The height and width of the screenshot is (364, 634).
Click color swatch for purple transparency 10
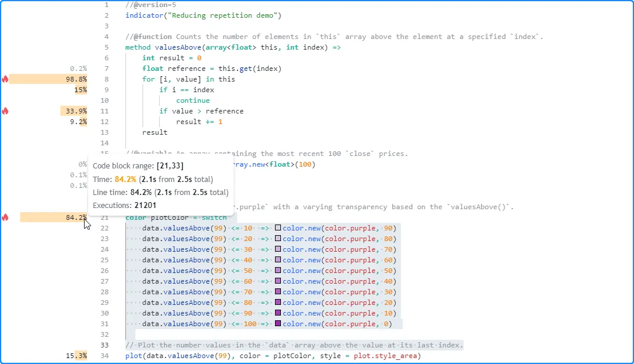click(x=278, y=313)
